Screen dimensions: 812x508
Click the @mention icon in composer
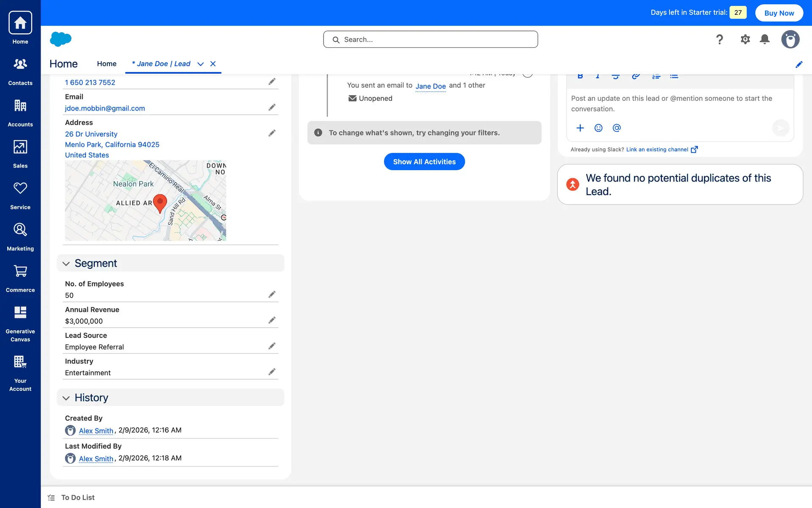[617, 128]
